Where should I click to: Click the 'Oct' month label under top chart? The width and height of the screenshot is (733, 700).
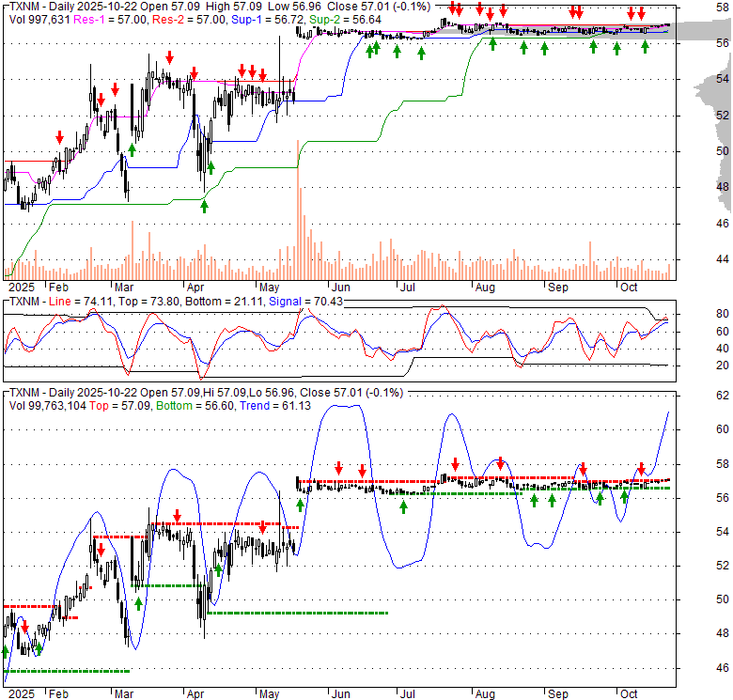[x=629, y=287]
